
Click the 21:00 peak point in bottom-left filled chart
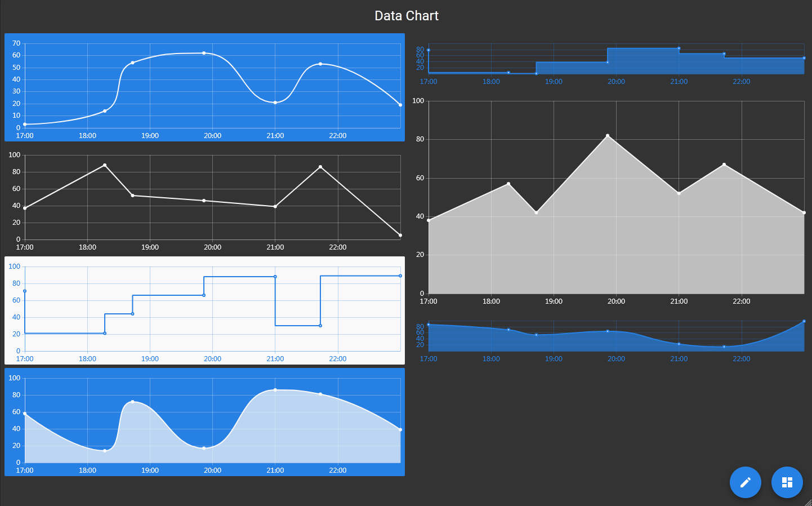(275, 390)
